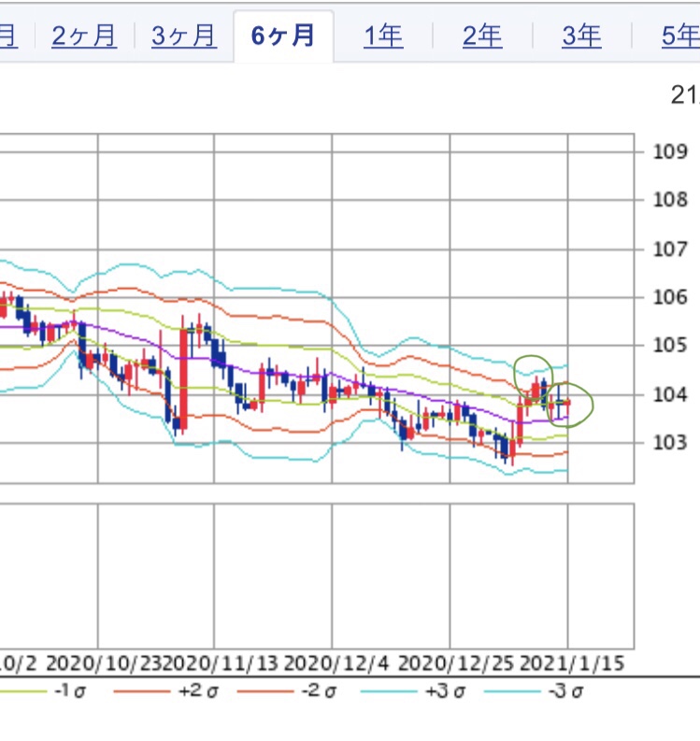The width and height of the screenshot is (700, 741).
Task: Click the 2020/11/13 date axis label
Action: coord(222,663)
